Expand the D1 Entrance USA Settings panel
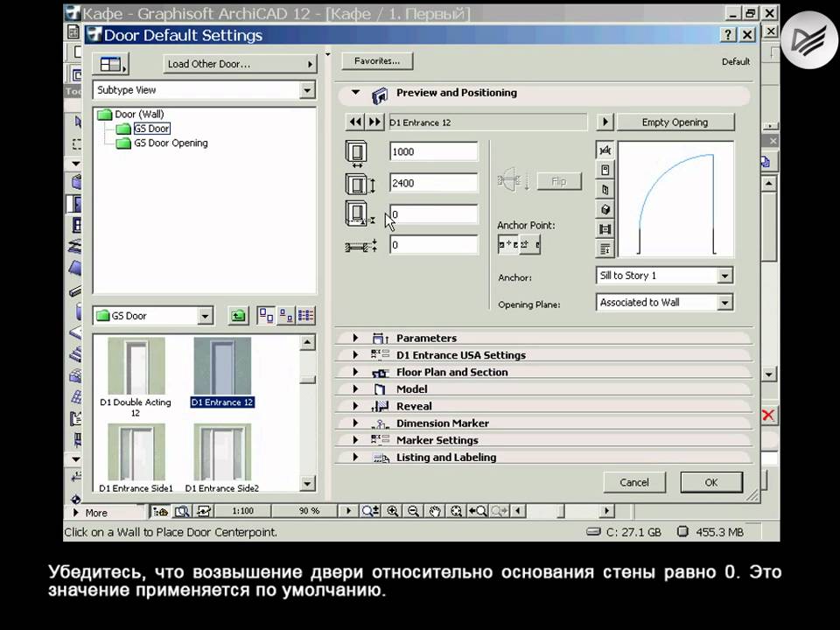This screenshot has height=630, width=840. 354,354
